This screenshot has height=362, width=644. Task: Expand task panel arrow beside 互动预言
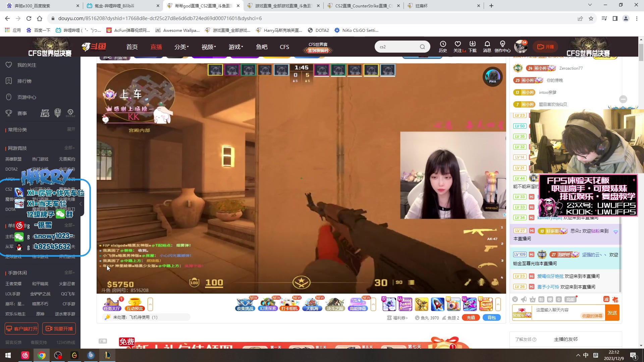(150, 304)
